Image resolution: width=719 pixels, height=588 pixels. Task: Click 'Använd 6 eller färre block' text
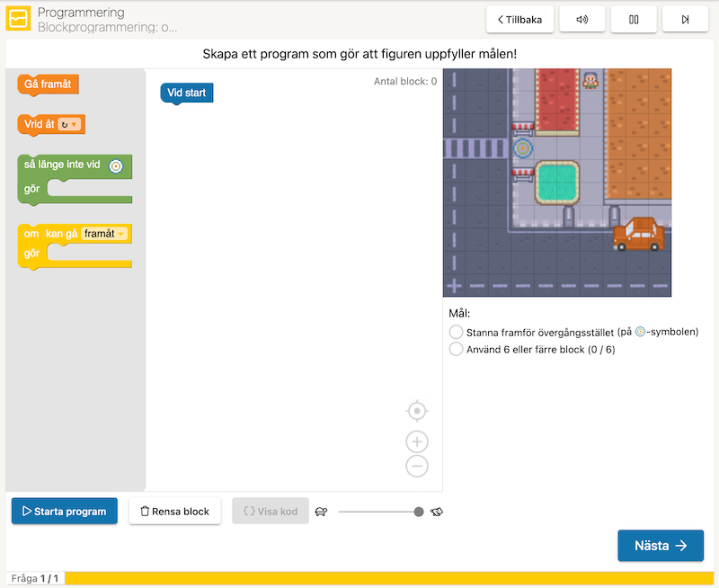point(541,350)
